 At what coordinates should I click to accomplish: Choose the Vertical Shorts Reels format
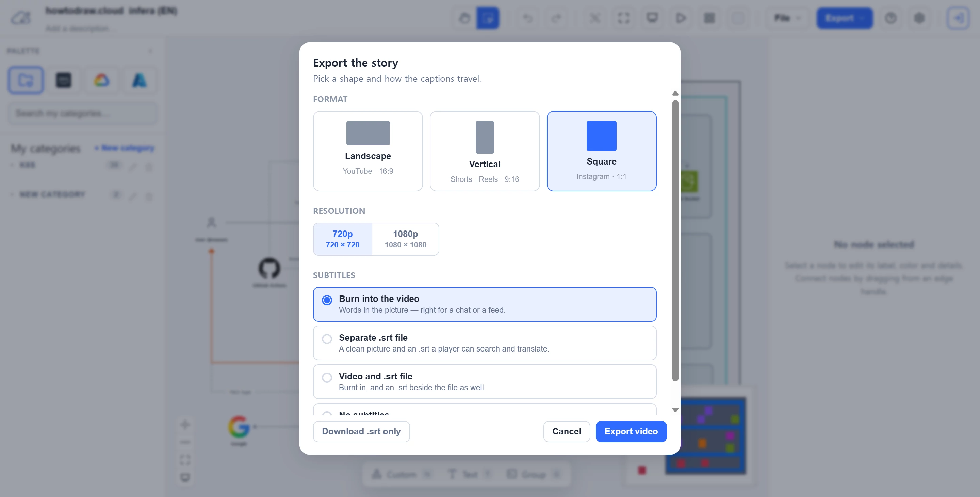coord(484,151)
